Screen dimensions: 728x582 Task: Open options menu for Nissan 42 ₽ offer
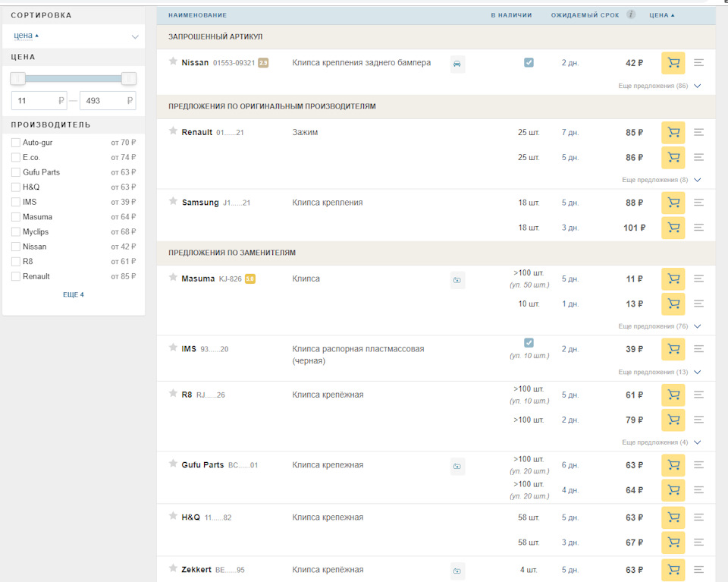coord(698,62)
